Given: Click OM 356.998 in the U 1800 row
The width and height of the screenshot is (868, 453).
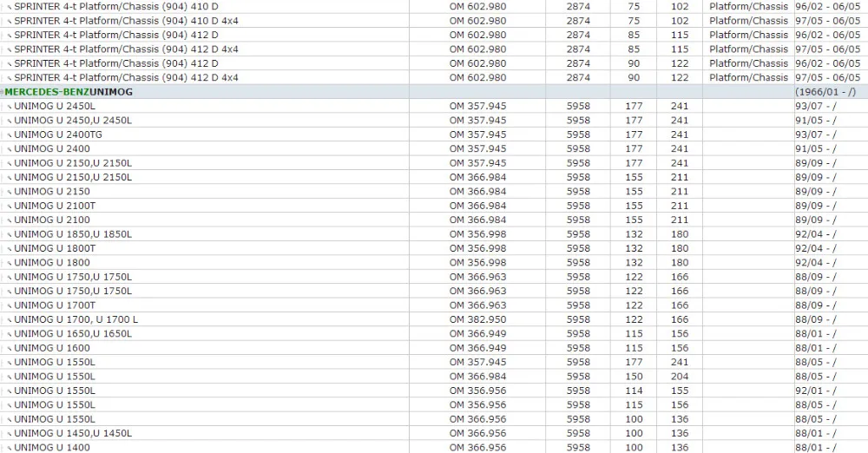Looking at the screenshot, I should tap(477, 262).
